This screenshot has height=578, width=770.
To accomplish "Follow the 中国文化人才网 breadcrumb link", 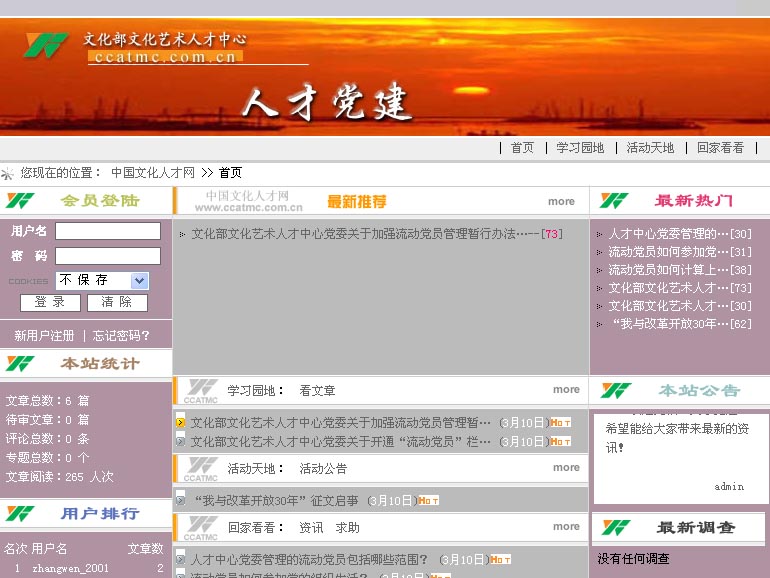I will tap(153, 173).
